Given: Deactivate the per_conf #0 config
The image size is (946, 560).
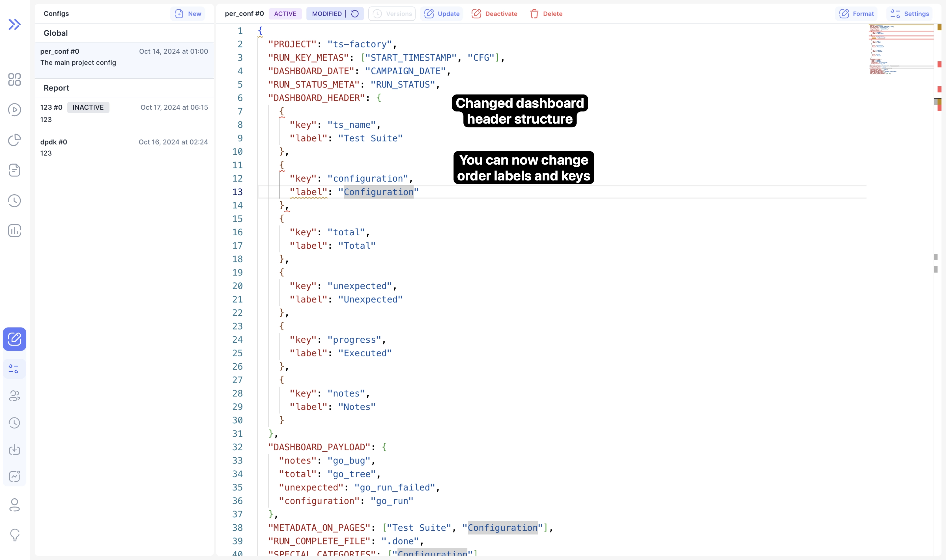Looking at the screenshot, I should (x=494, y=14).
